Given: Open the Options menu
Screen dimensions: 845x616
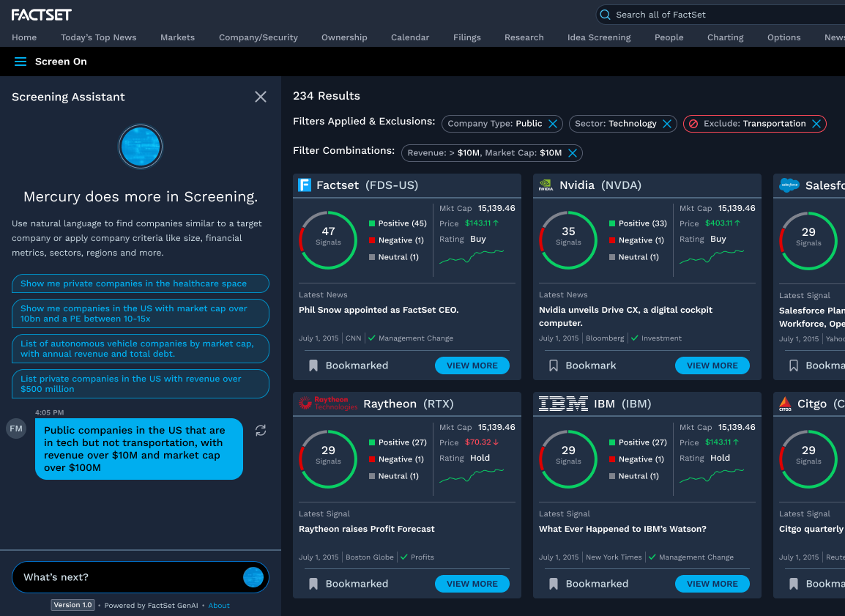Looking at the screenshot, I should [x=783, y=37].
